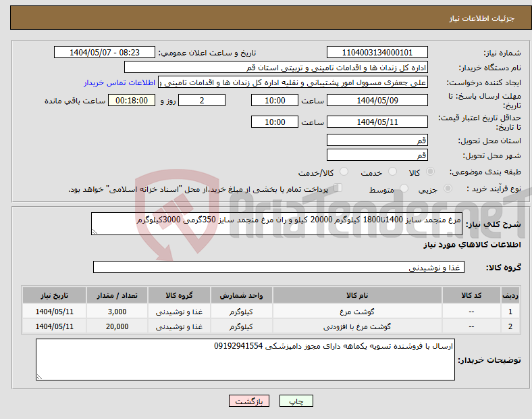Click label نوع فرآیند خرید
The height and width of the screenshot is (419, 532).
[494, 189]
